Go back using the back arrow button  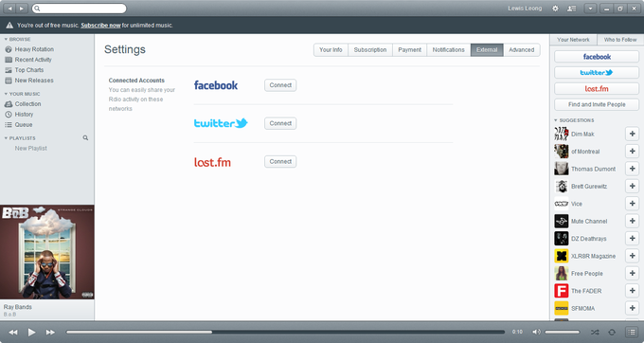(x=9, y=9)
